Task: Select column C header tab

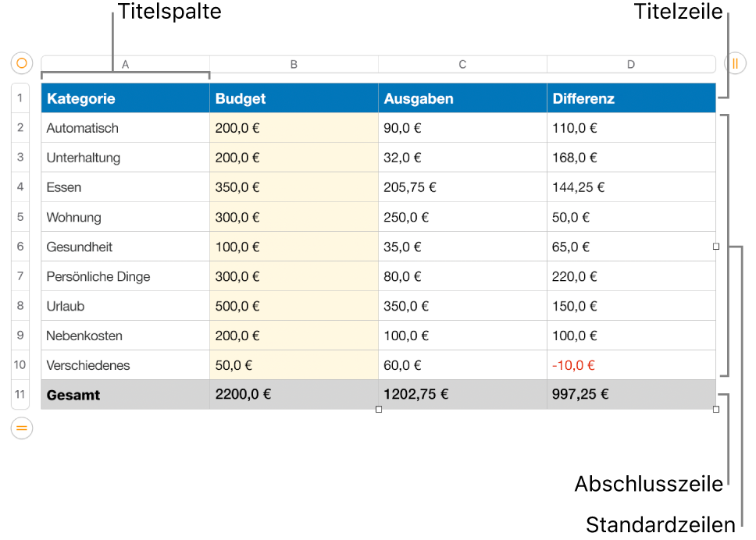Action: (463, 64)
